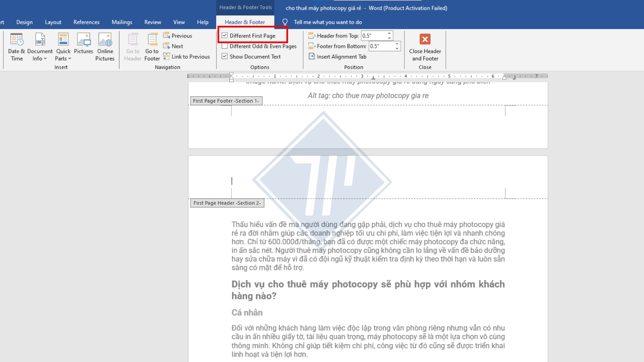Image resolution: width=644 pixels, height=362 pixels.
Task: Click the Tell me what you want to do box
Action: coord(328,22)
